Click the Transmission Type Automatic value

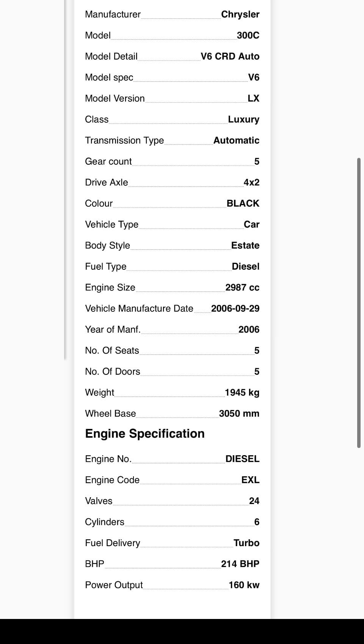[237, 140]
